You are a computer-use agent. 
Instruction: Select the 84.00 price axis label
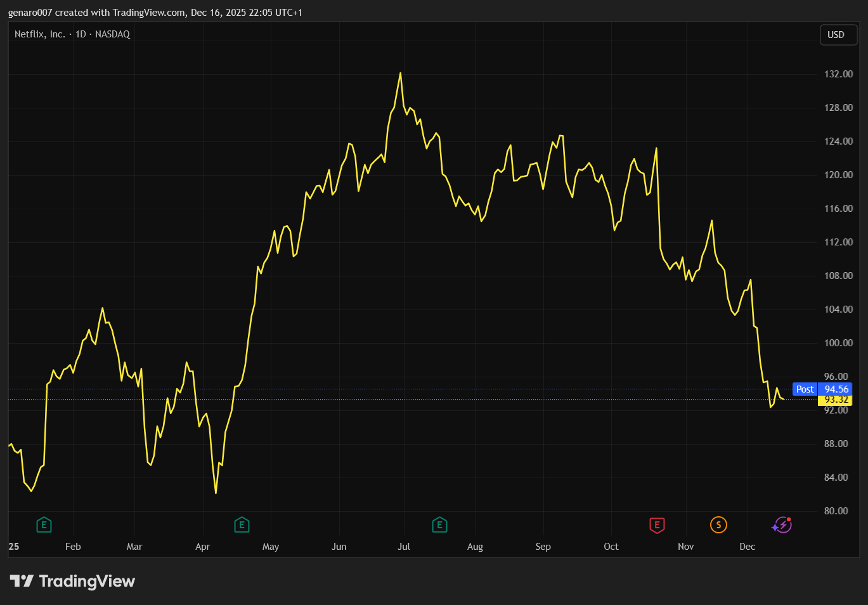coord(836,478)
